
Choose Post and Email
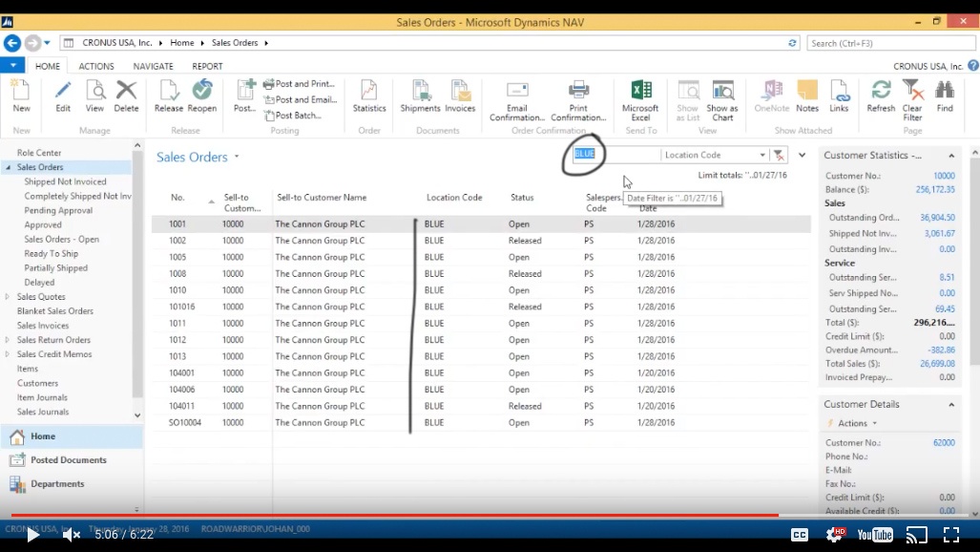pyautogui.click(x=301, y=99)
